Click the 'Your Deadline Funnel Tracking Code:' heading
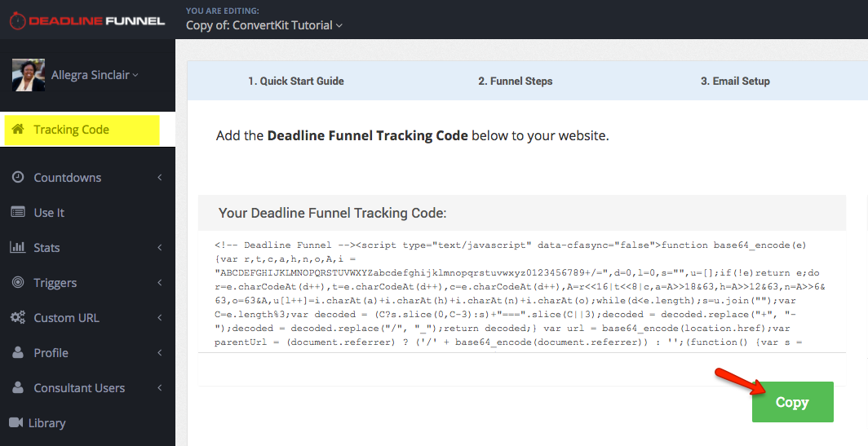Viewport: 868px width, 446px height. [332, 213]
